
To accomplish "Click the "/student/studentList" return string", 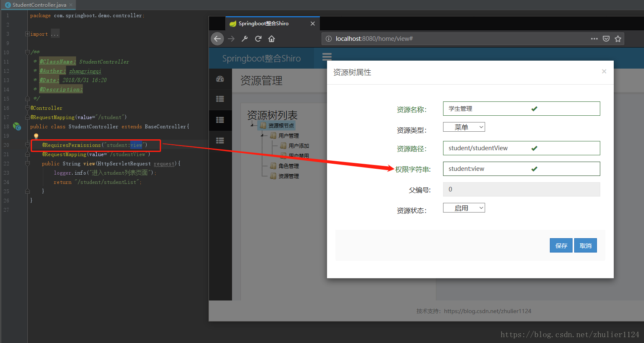I will click(x=107, y=182).
